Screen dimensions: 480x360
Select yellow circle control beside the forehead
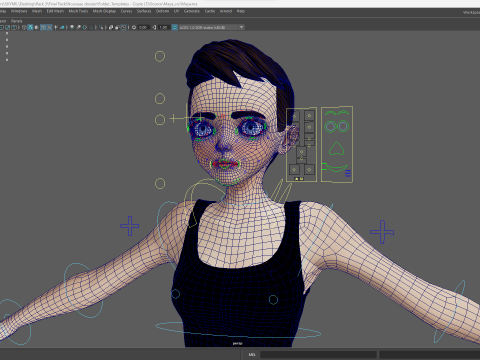click(160, 98)
